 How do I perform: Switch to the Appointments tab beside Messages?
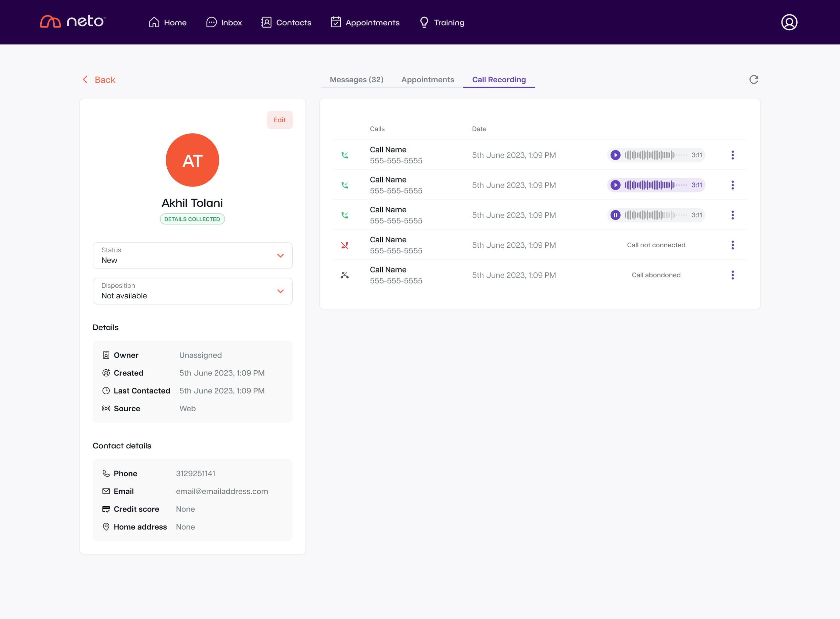point(427,79)
